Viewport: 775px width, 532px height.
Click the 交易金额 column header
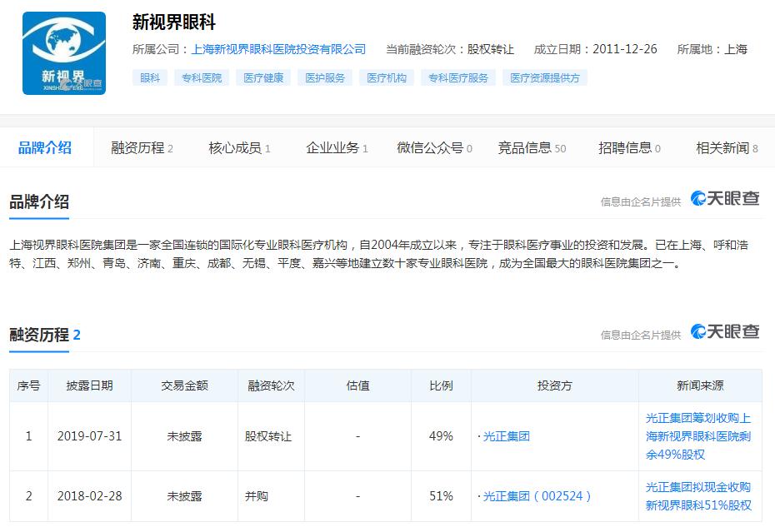184,385
